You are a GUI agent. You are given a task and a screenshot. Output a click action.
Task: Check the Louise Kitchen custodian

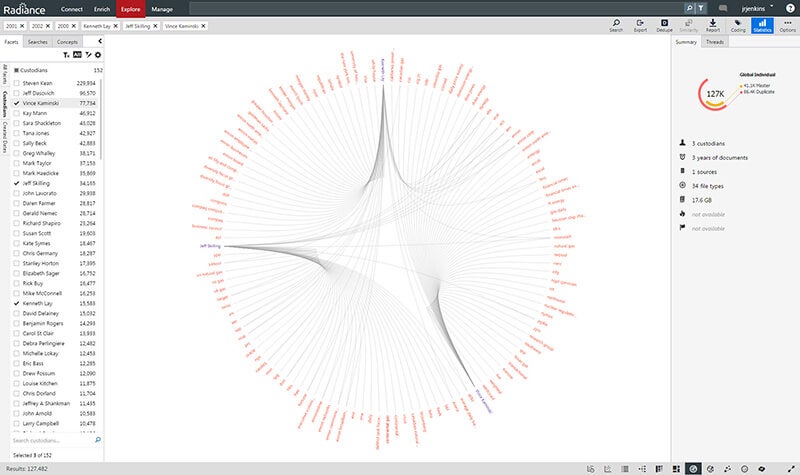(x=16, y=383)
